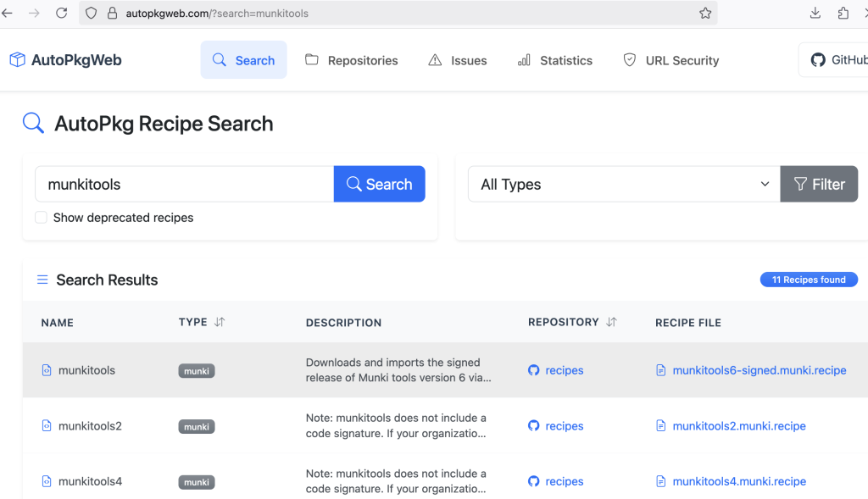Open the recipes repository link for munkitools2

[x=564, y=425]
